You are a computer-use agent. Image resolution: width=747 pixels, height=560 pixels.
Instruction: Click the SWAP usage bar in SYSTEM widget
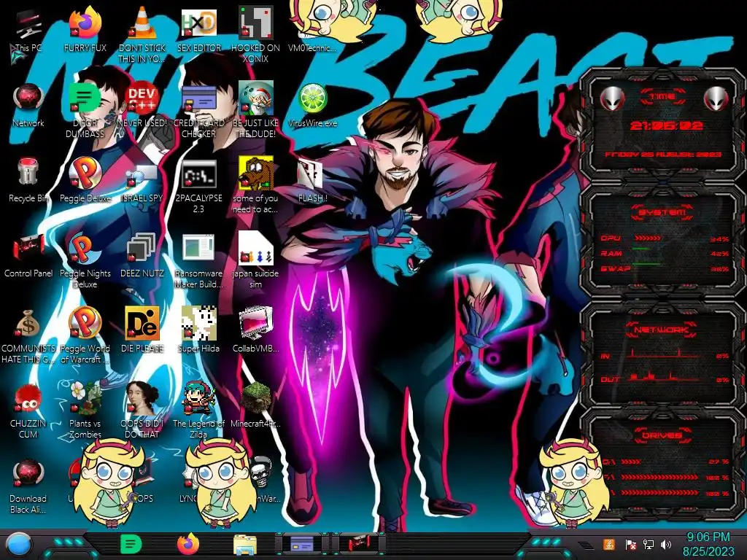[x=646, y=263]
